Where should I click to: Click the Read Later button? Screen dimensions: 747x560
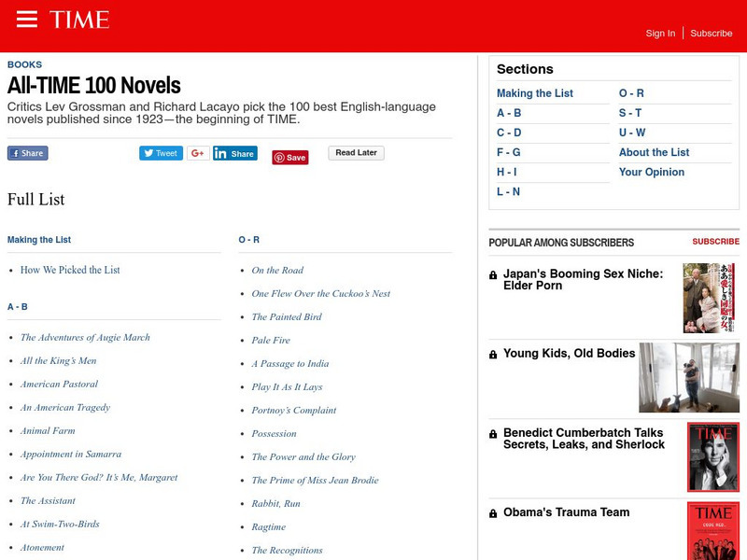pyautogui.click(x=357, y=153)
